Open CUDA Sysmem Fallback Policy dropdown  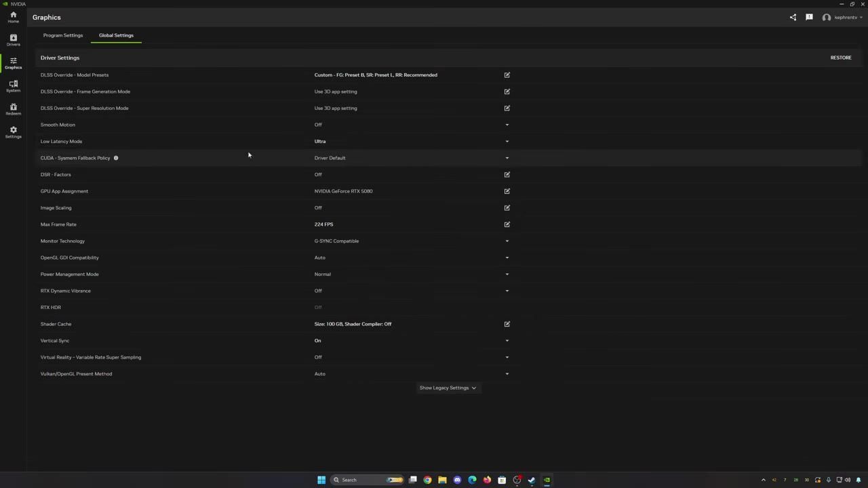[x=507, y=158]
